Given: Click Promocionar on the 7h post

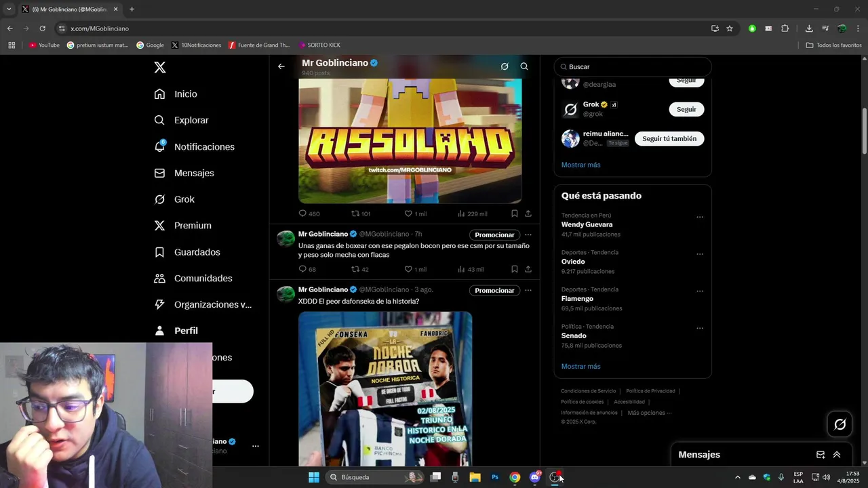Looking at the screenshot, I should (x=494, y=235).
